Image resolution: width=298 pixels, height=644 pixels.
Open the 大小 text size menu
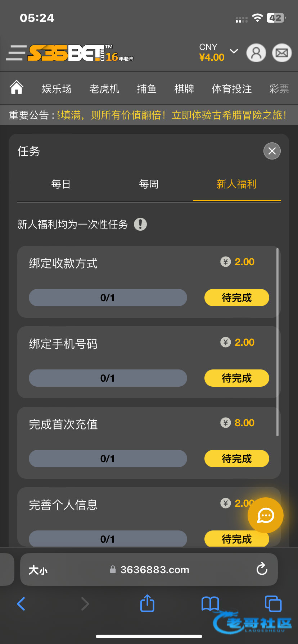click(x=38, y=570)
